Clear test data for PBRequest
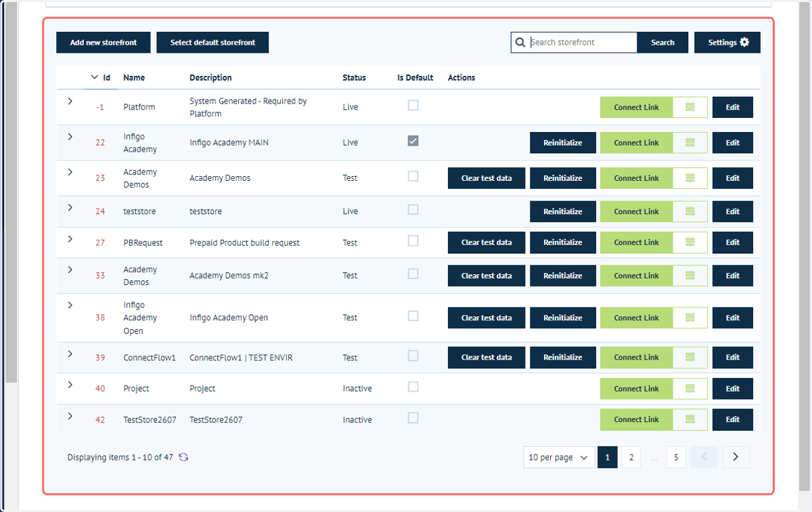The width and height of the screenshot is (812, 512). click(x=487, y=242)
